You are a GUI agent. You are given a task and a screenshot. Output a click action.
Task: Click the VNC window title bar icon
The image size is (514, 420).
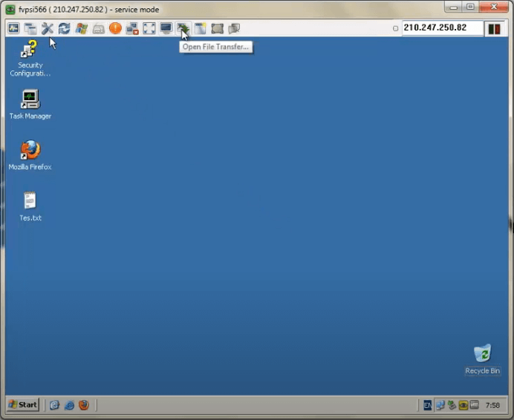coord(10,9)
